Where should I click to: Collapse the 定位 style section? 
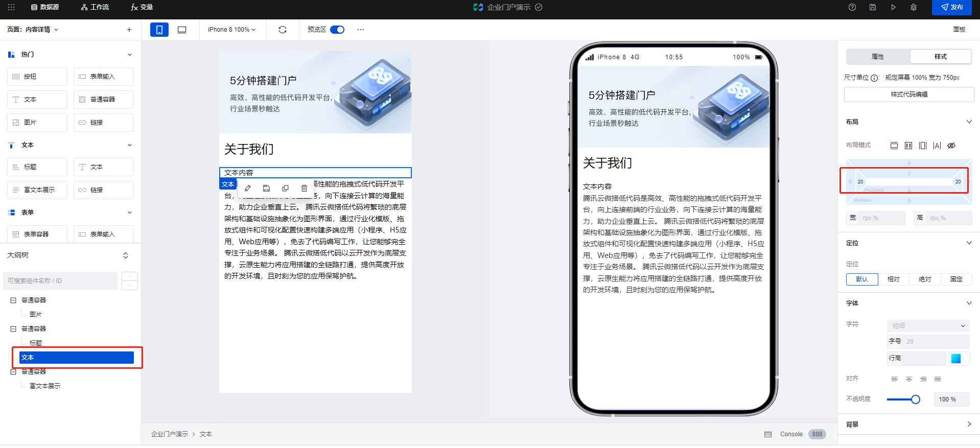point(969,243)
